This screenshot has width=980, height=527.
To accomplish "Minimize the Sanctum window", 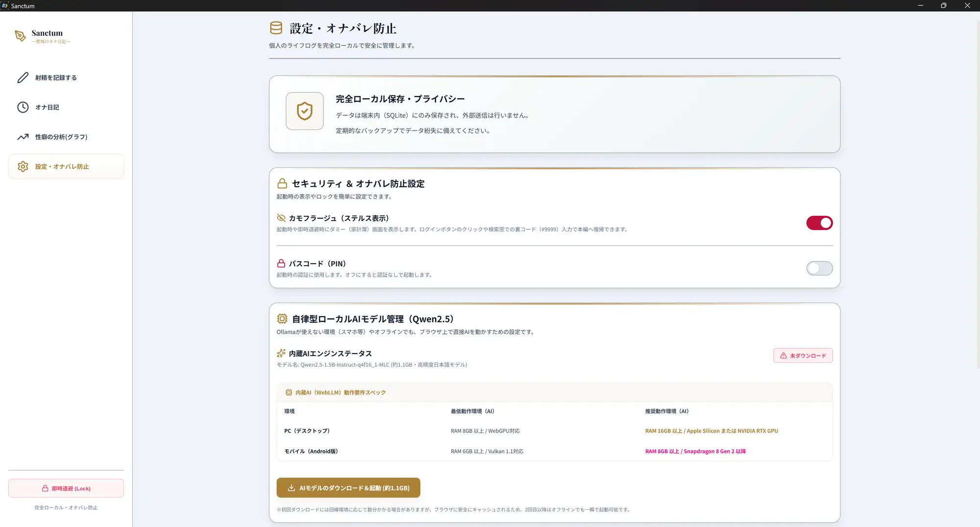I will coord(920,5).
